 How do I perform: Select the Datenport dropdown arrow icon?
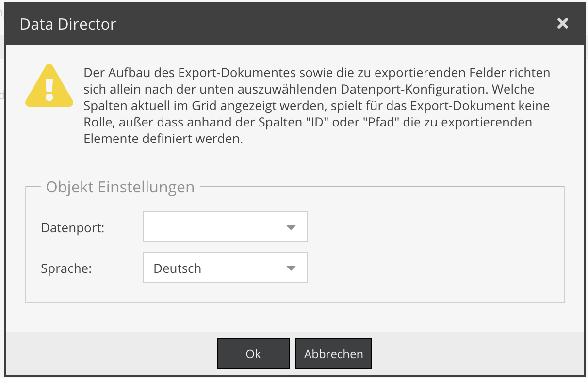click(x=291, y=227)
